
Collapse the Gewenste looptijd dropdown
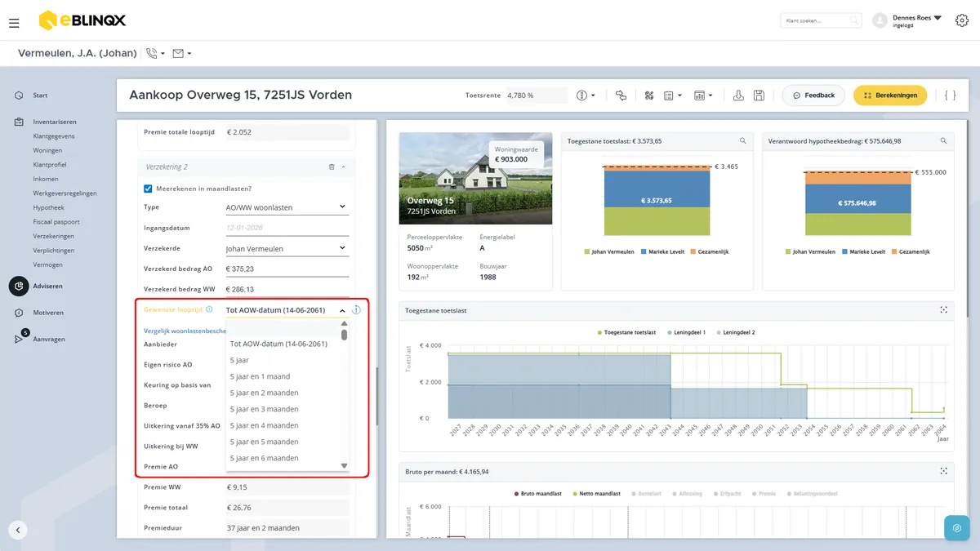pos(342,310)
